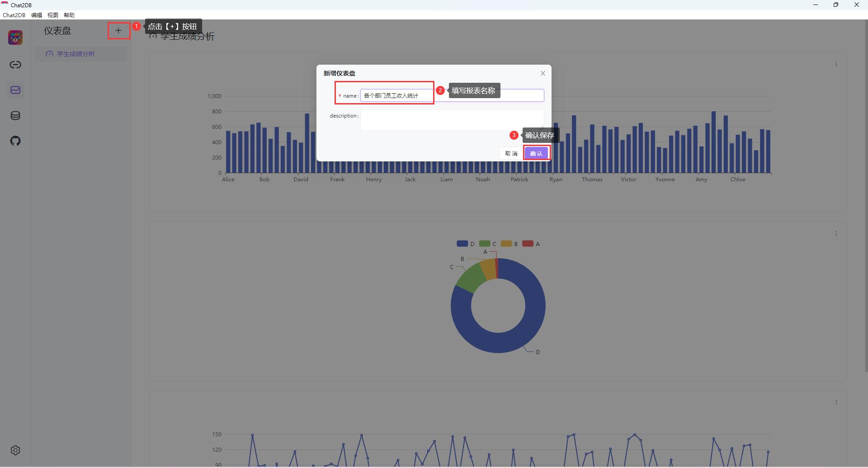Restore down the Chat2DB window
Image resolution: width=868 pixels, height=468 pixels.
pyautogui.click(x=836, y=5)
